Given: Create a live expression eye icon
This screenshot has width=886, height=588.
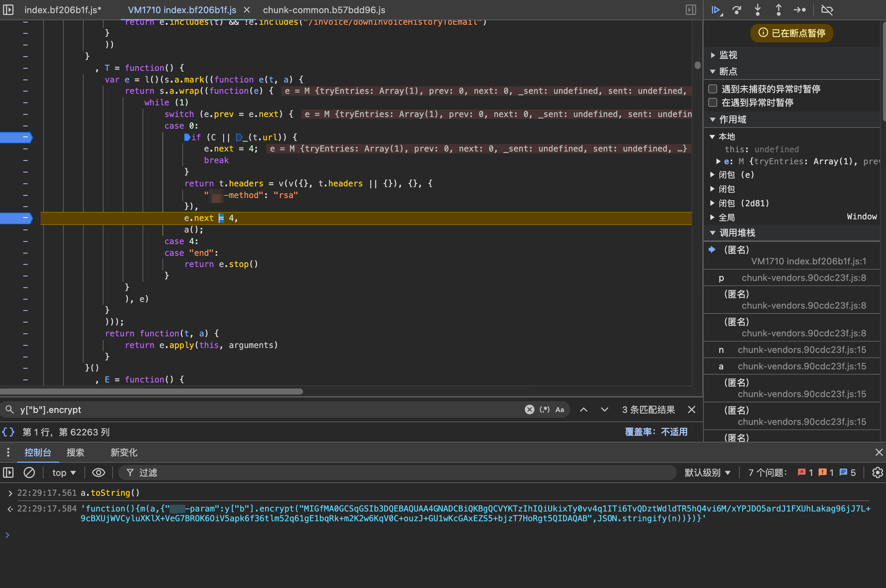Looking at the screenshot, I should coord(98,472).
